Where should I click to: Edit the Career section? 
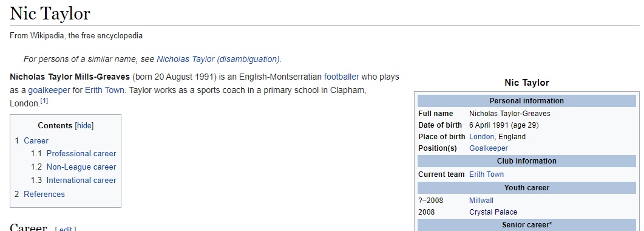66,229
